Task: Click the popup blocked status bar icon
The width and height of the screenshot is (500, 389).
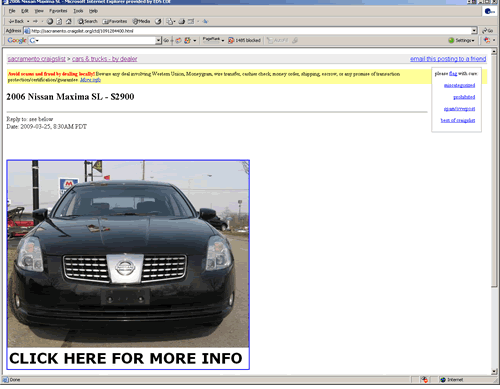Action: click(424, 380)
